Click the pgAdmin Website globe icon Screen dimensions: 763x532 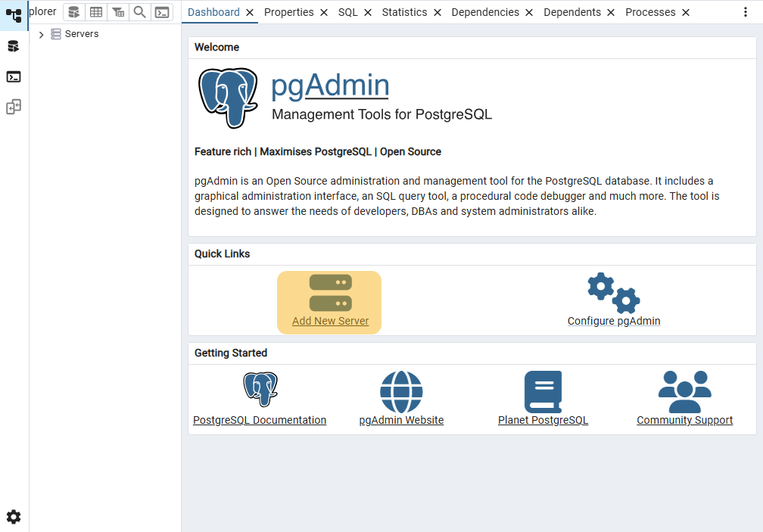(401, 392)
